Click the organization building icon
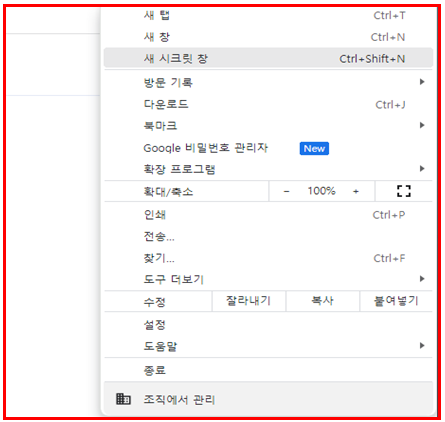Image resolution: width=445 pixels, height=422 pixels. pyautogui.click(x=123, y=399)
